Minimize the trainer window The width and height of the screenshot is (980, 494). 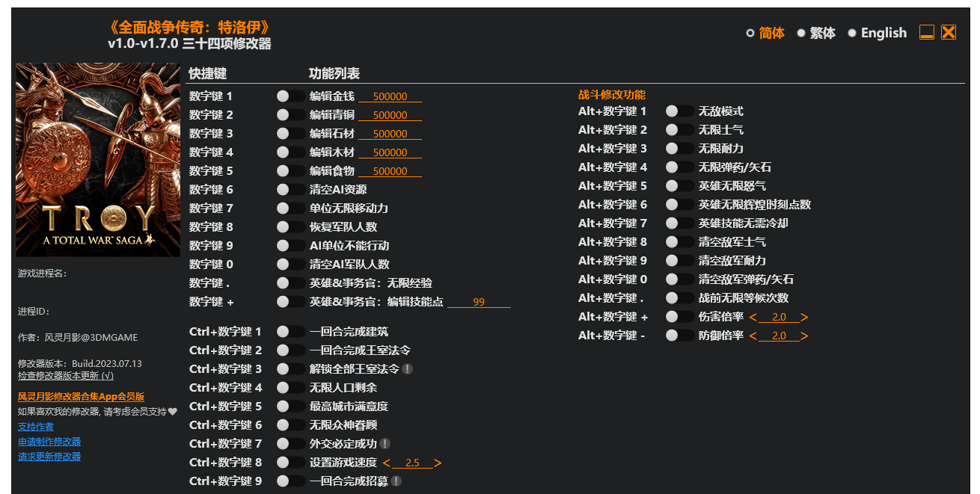(x=927, y=33)
